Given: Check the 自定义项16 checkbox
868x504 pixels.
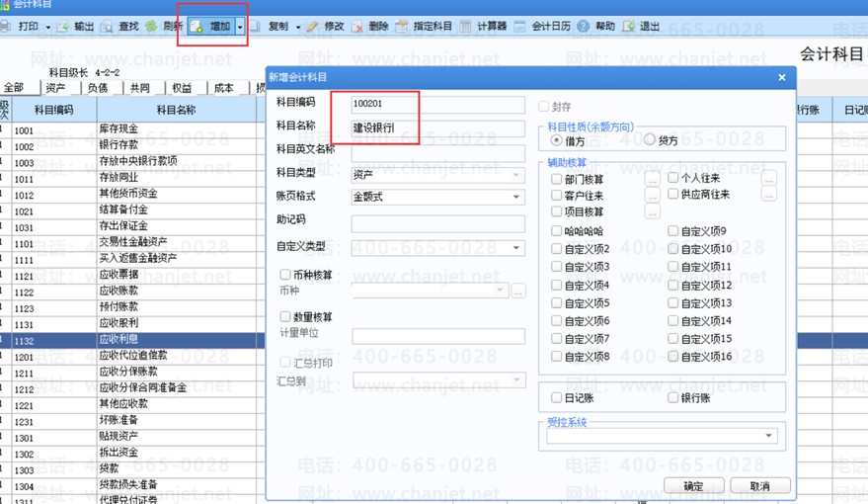Looking at the screenshot, I should (x=673, y=356).
